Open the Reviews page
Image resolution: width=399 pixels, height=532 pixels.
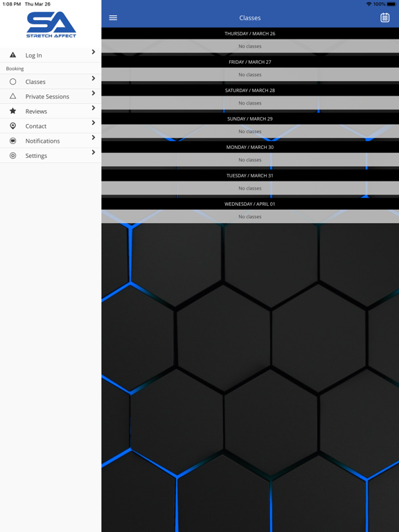[x=51, y=111]
